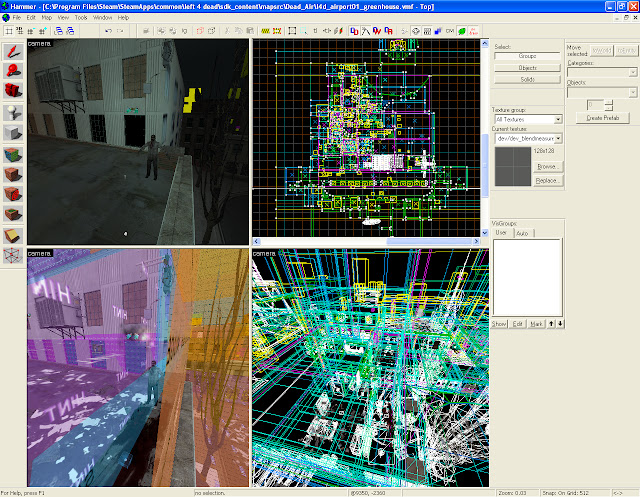
Task: Switch selection mode to Objects
Action: coord(527,68)
